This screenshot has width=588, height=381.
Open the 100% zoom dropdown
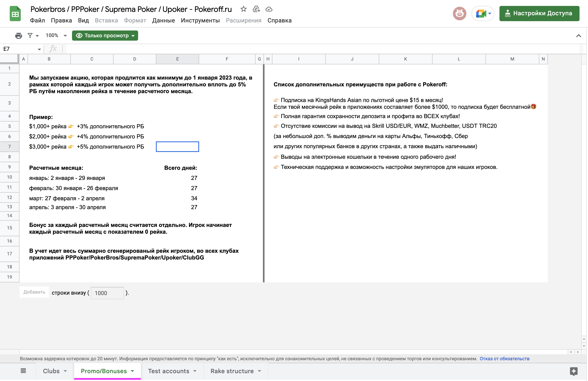[x=56, y=36]
